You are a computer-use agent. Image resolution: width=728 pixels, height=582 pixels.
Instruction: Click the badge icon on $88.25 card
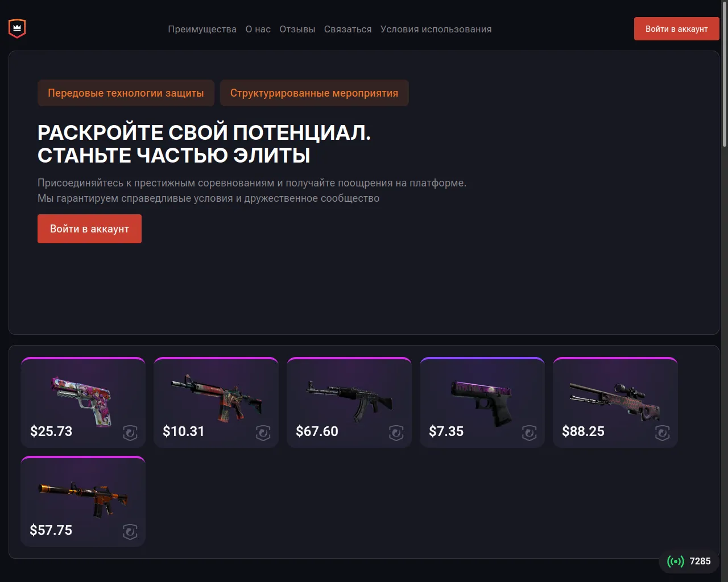click(663, 433)
